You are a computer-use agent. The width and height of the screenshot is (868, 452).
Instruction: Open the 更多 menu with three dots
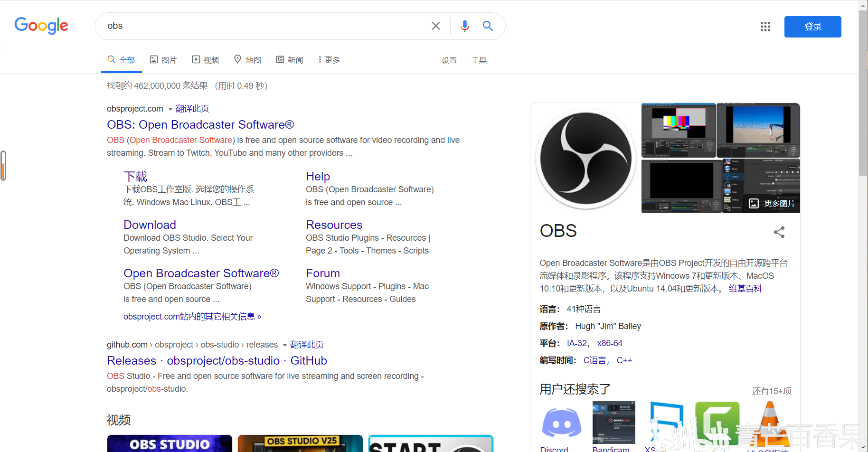tap(329, 60)
